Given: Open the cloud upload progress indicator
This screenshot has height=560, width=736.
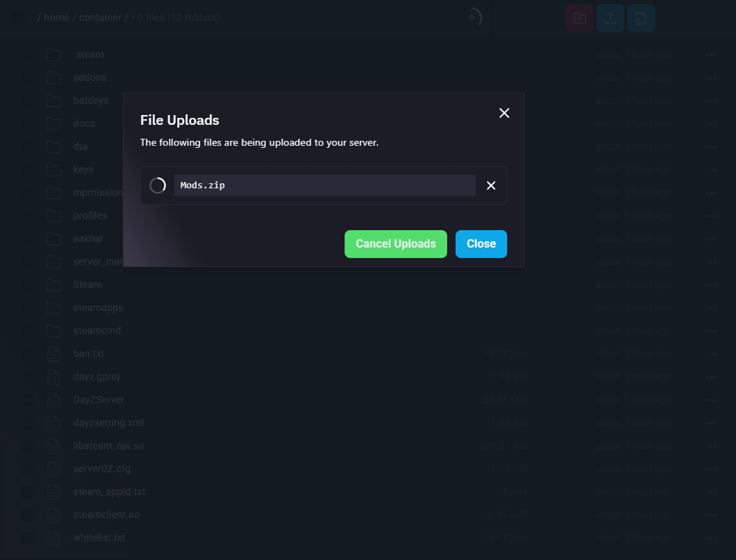Looking at the screenshot, I should 474,18.
